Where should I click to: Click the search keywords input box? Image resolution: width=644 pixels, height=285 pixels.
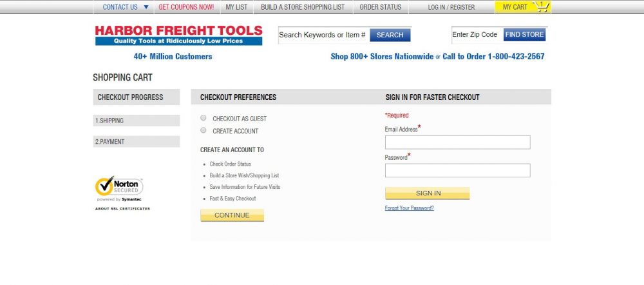point(323,35)
